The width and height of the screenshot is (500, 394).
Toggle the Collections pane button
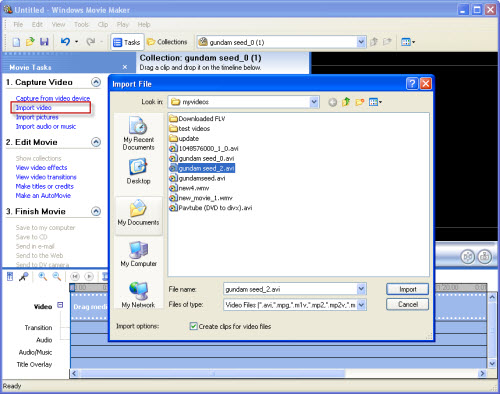[x=167, y=42]
